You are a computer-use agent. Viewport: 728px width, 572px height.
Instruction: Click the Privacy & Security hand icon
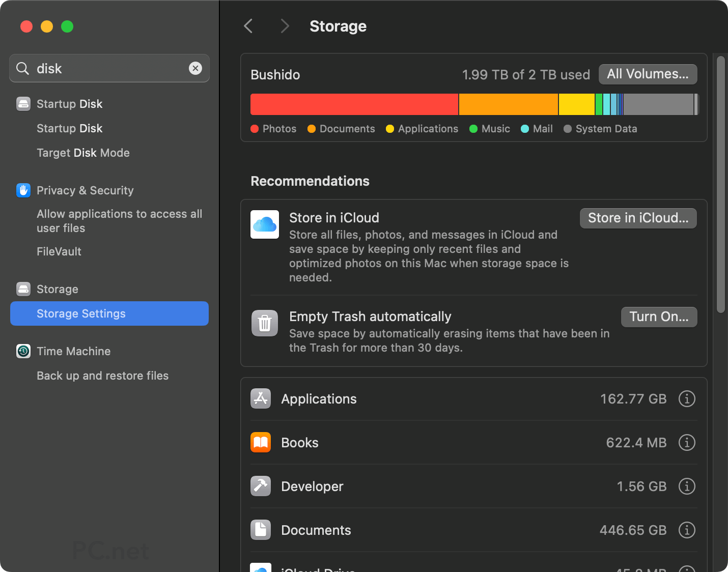23,190
